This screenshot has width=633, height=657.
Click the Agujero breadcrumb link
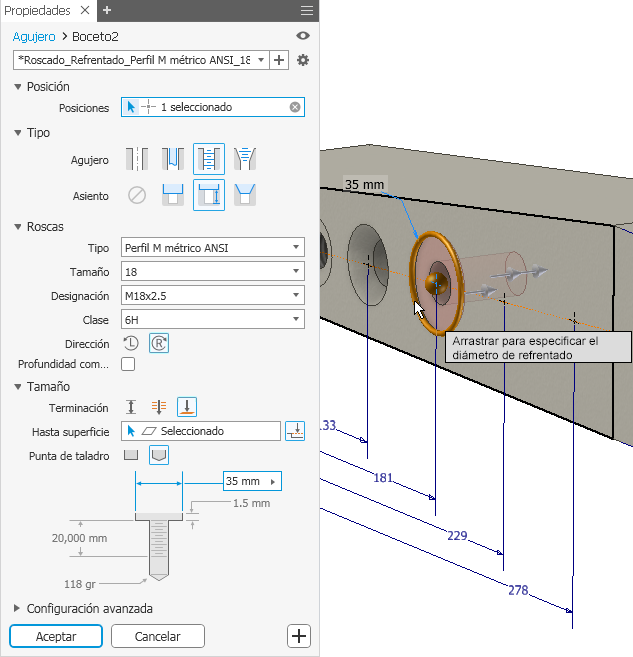pos(34,37)
